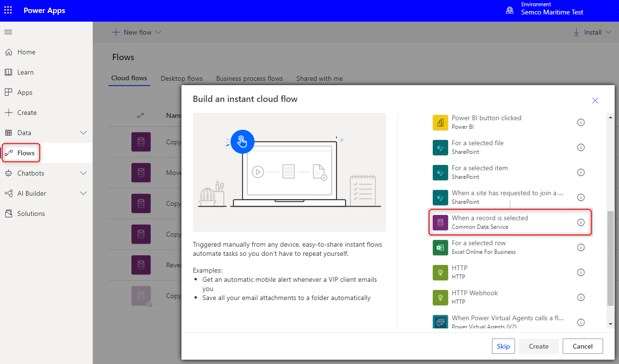This screenshot has height=364, width=619.
Task: Click the Create plus icon
Action: 8,113
